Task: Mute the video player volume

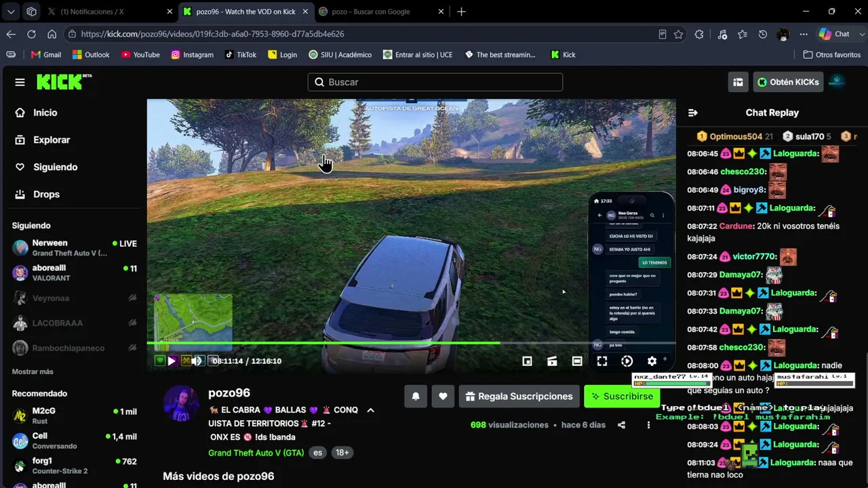Action: [x=197, y=361]
